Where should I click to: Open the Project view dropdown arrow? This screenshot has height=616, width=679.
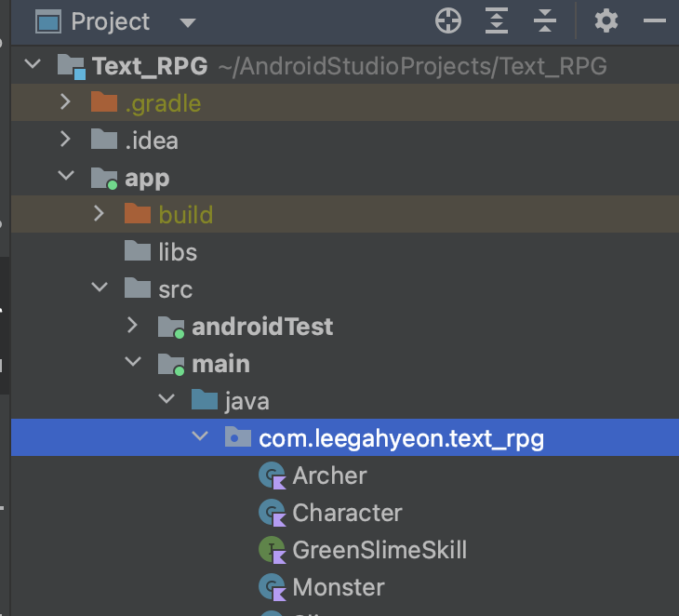click(188, 22)
